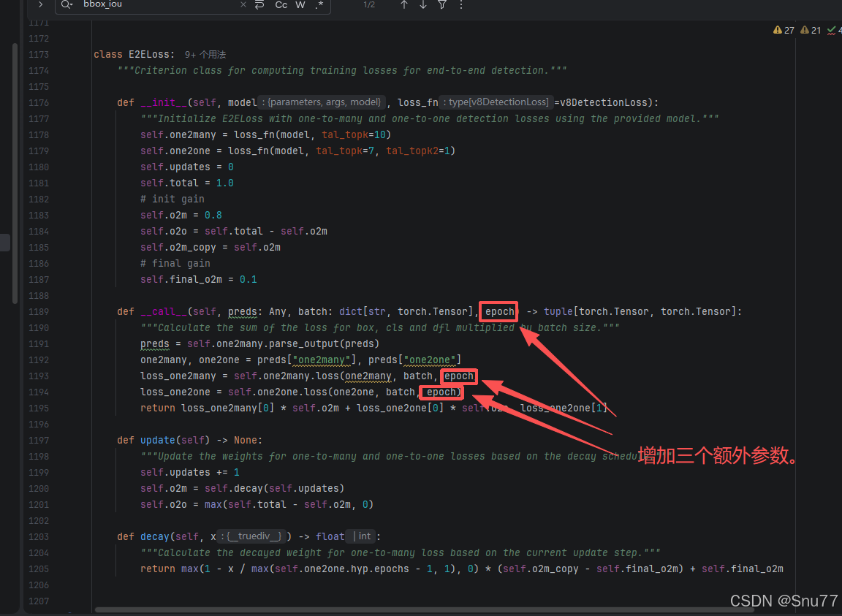Click self.o2m_copy on line 1185
Screen dimensions: 842x616
click(178, 247)
